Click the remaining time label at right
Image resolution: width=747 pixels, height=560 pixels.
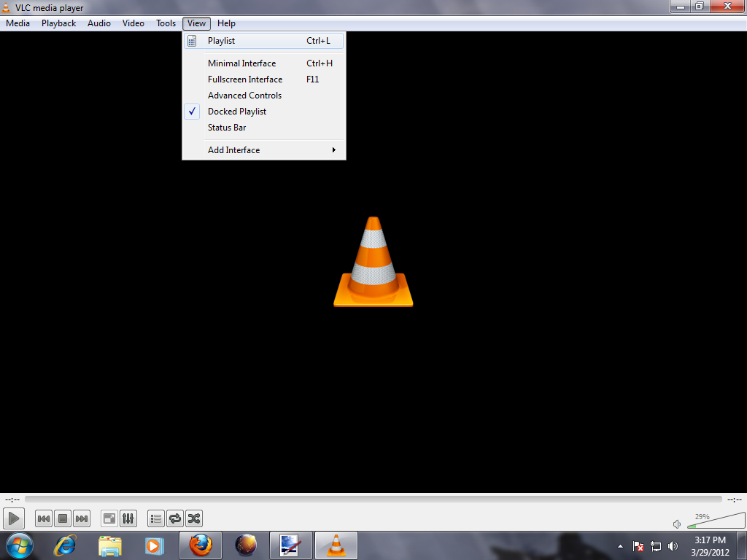[734, 499]
